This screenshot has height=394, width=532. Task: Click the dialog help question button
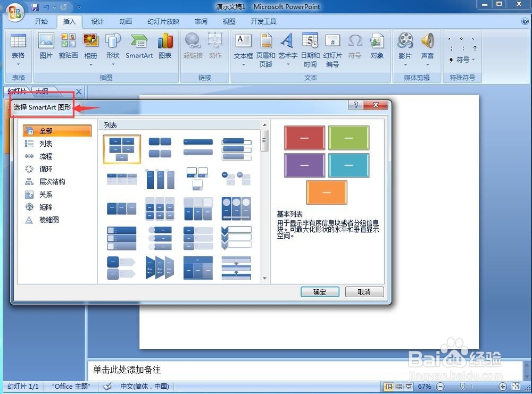tap(355, 105)
